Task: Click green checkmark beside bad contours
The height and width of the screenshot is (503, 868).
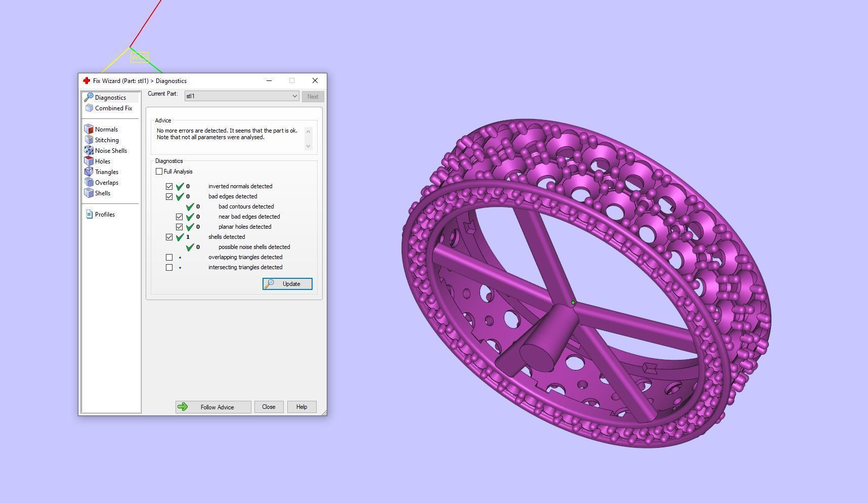Action: [190, 206]
